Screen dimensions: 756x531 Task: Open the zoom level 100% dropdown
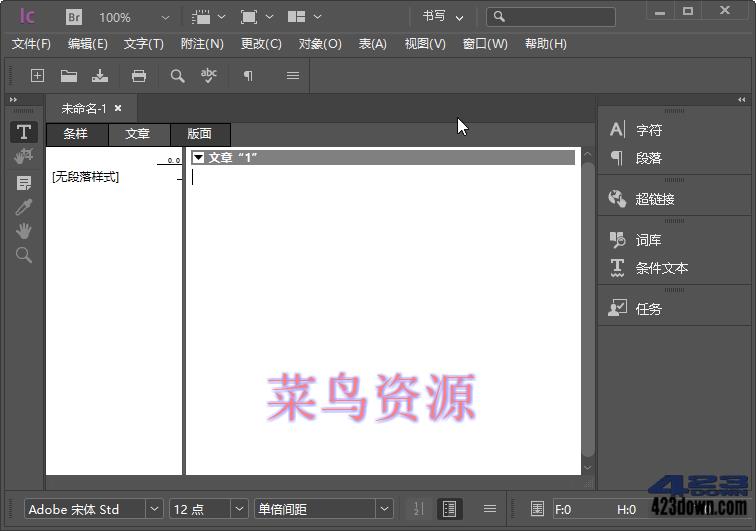coord(165,18)
